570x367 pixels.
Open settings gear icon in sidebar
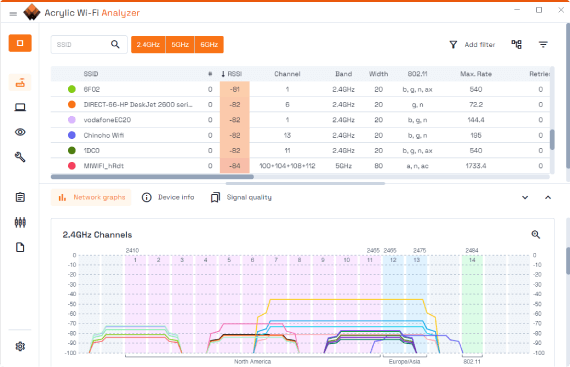20,346
